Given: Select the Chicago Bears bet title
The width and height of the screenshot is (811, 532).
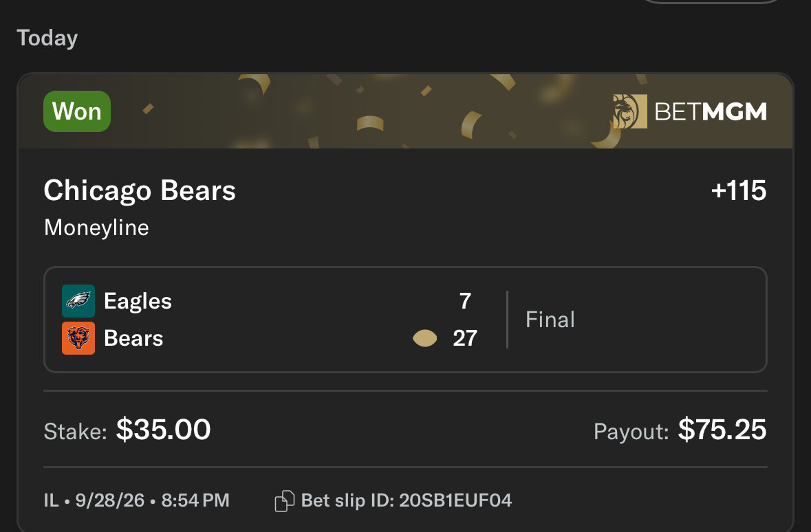Looking at the screenshot, I should [x=140, y=190].
